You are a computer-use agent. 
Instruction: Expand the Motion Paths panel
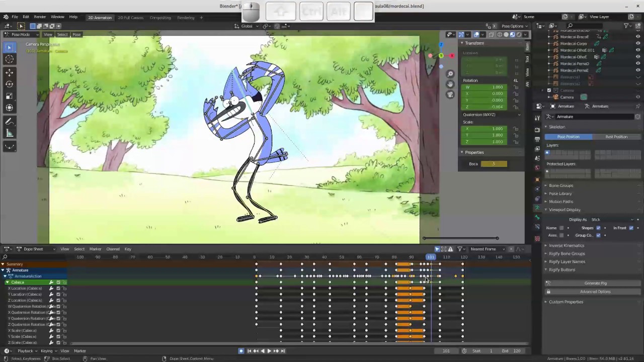click(x=560, y=202)
